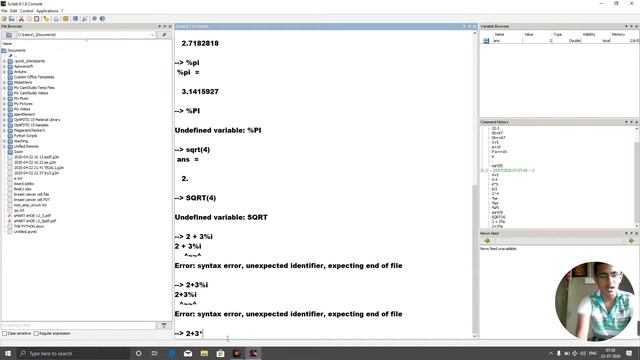Click the Command History vertical scrollbar
The height and width of the screenshot is (360, 640).
tap(637, 177)
